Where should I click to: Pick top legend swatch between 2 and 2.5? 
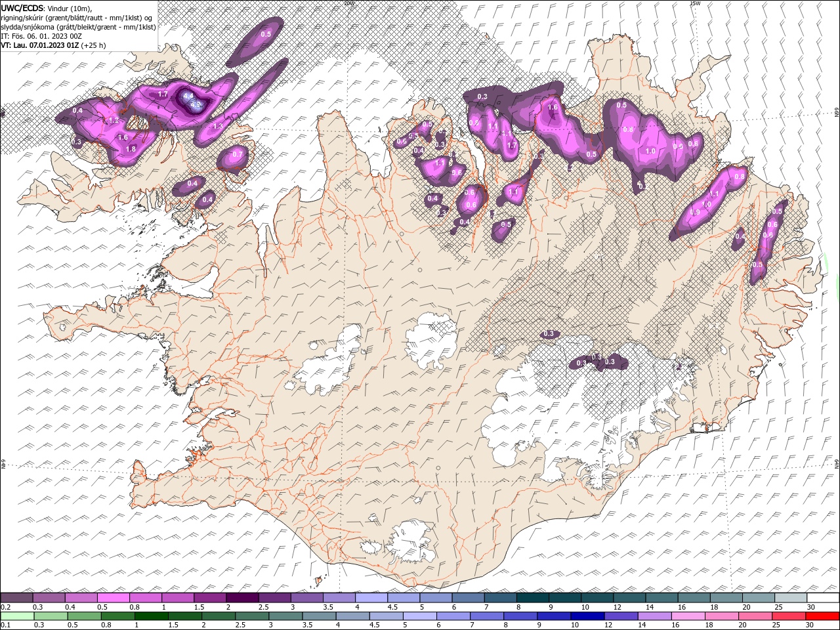click(x=242, y=598)
